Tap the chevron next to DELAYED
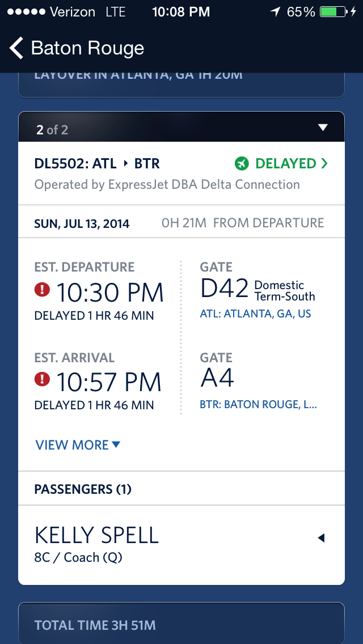 (324, 164)
